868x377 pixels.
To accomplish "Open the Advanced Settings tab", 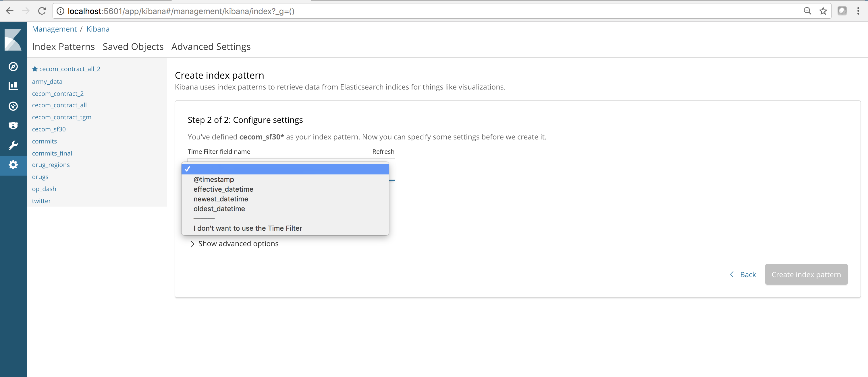I will coord(211,47).
